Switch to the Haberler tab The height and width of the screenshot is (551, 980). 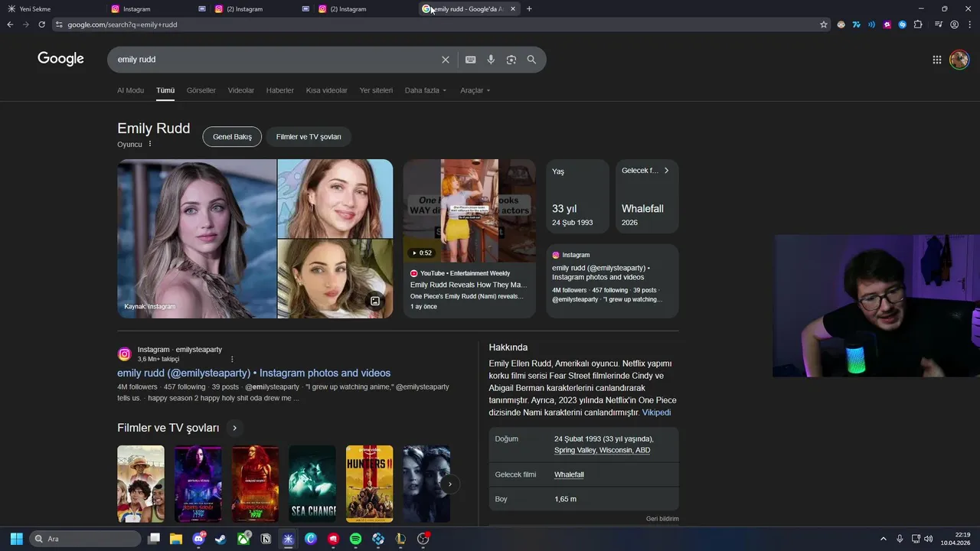pyautogui.click(x=280, y=90)
